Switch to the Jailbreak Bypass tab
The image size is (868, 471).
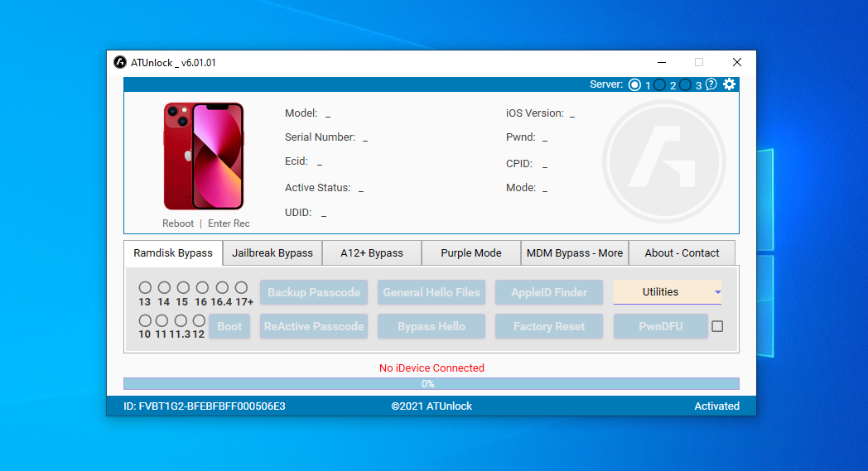pyautogui.click(x=272, y=253)
